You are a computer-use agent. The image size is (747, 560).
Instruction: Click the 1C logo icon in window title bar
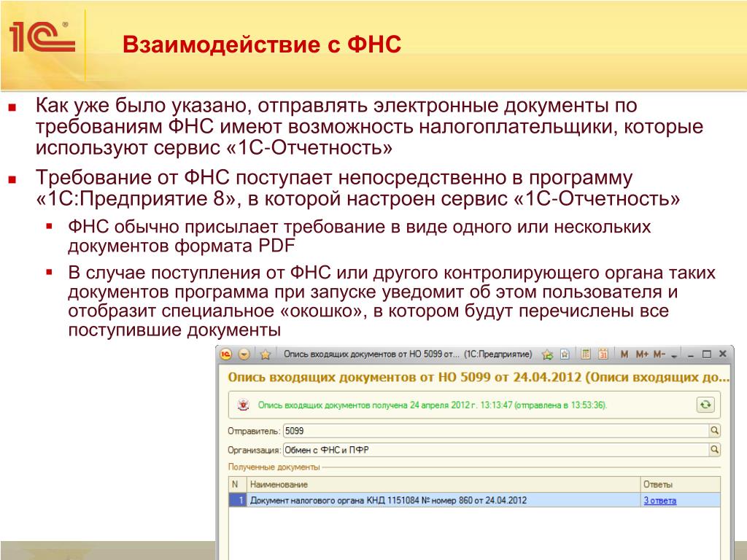[226, 354]
